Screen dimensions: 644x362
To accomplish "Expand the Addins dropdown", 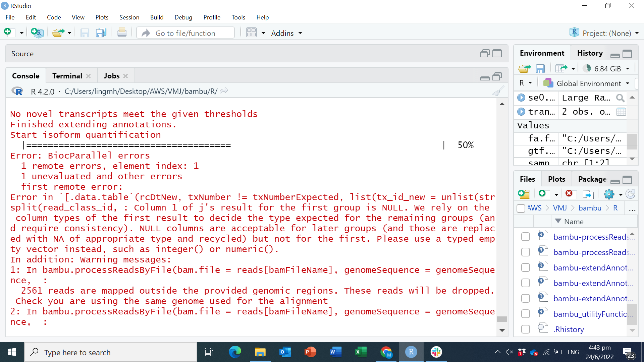I will coord(286,33).
